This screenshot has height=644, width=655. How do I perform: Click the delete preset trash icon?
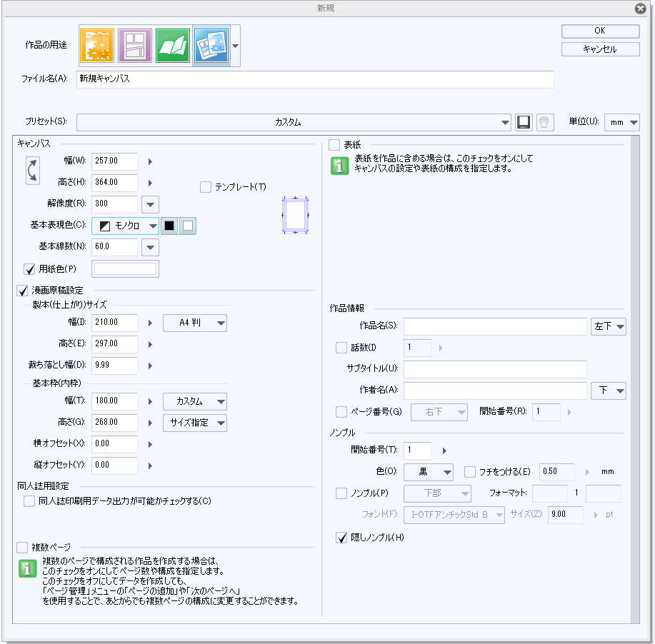[x=545, y=122]
